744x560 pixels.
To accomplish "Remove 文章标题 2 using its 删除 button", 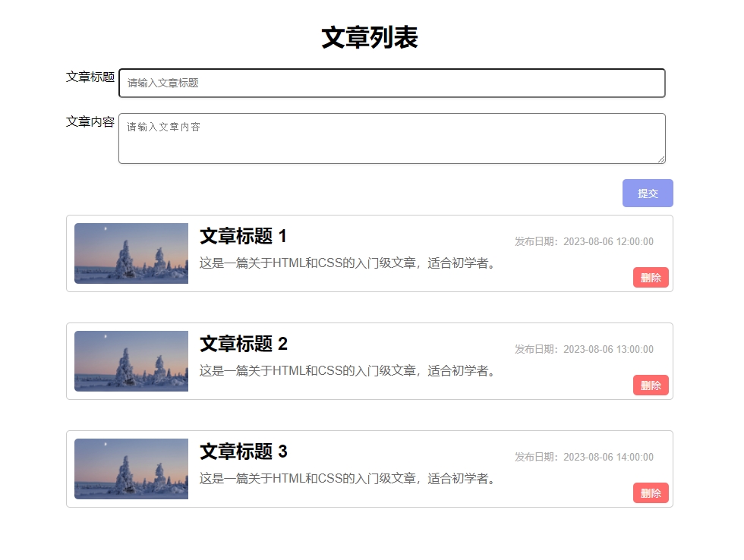I will 651,385.
